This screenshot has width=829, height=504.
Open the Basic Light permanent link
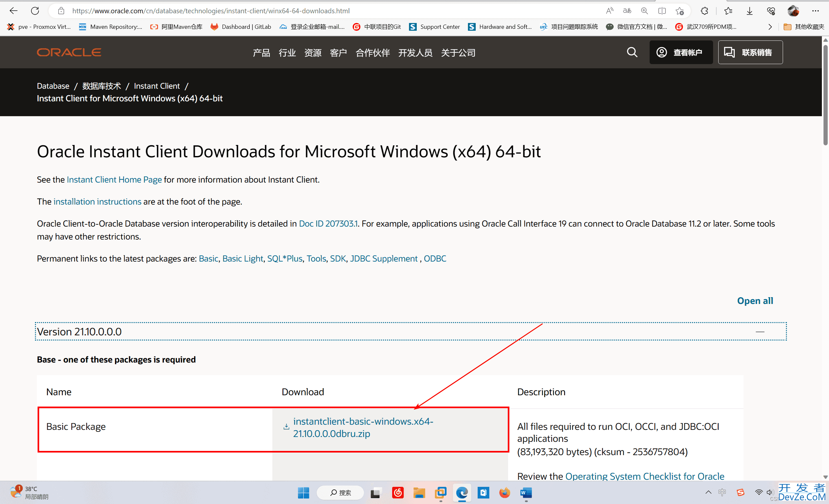[243, 259]
